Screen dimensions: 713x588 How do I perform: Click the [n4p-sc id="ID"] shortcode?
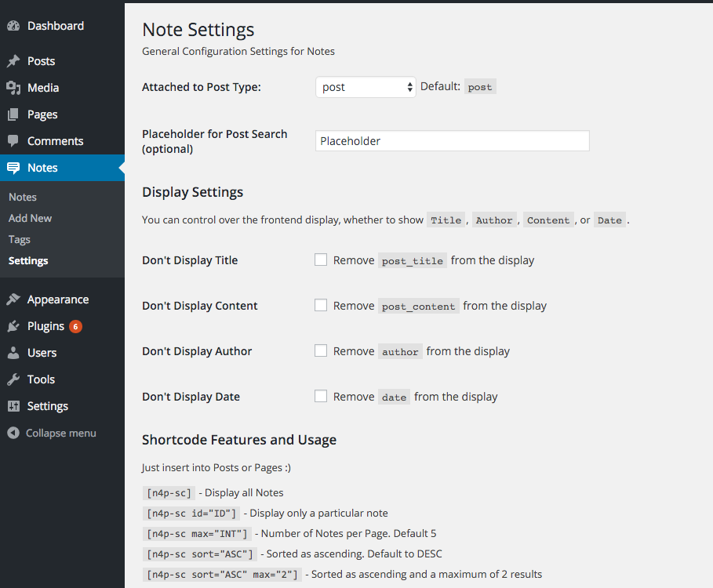(191, 514)
